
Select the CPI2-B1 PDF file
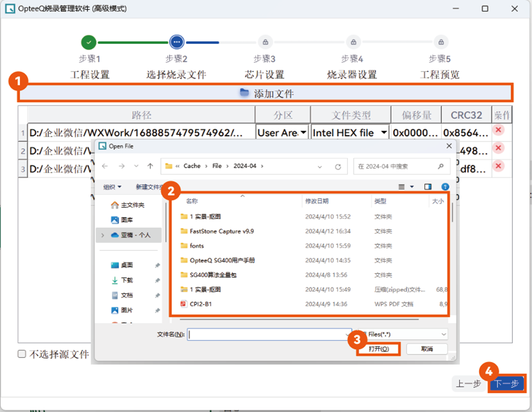tap(200, 304)
